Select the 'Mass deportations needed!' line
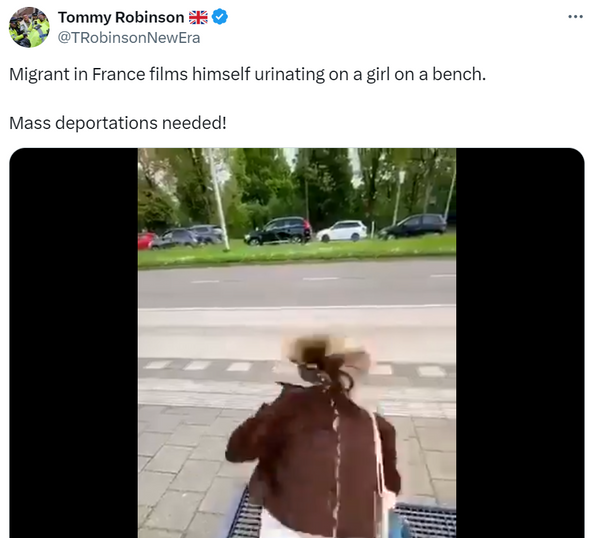Viewport: 600px width, 538px height. [x=118, y=123]
